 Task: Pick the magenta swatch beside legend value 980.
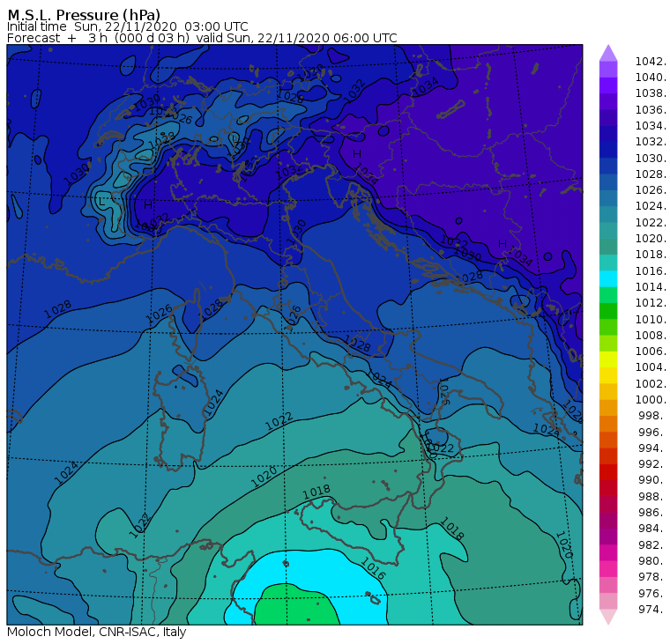[608, 552]
